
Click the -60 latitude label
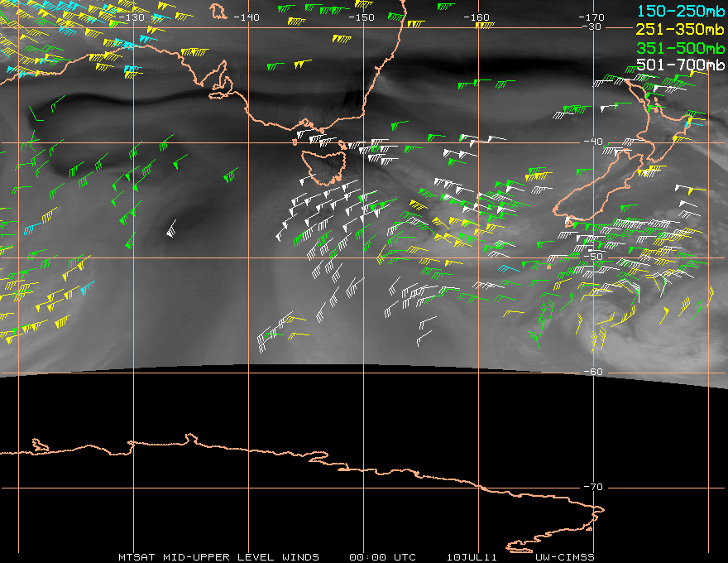pyautogui.click(x=593, y=372)
